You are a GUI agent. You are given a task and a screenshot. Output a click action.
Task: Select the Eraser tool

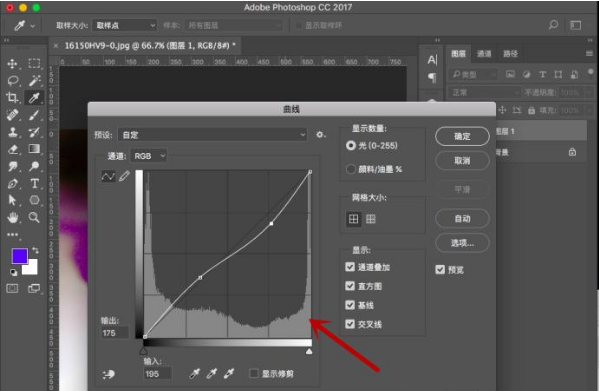point(13,149)
